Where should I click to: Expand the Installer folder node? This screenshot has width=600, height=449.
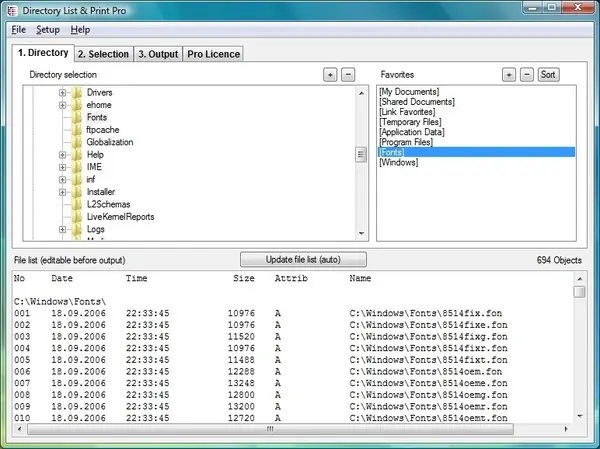click(62, 192)
